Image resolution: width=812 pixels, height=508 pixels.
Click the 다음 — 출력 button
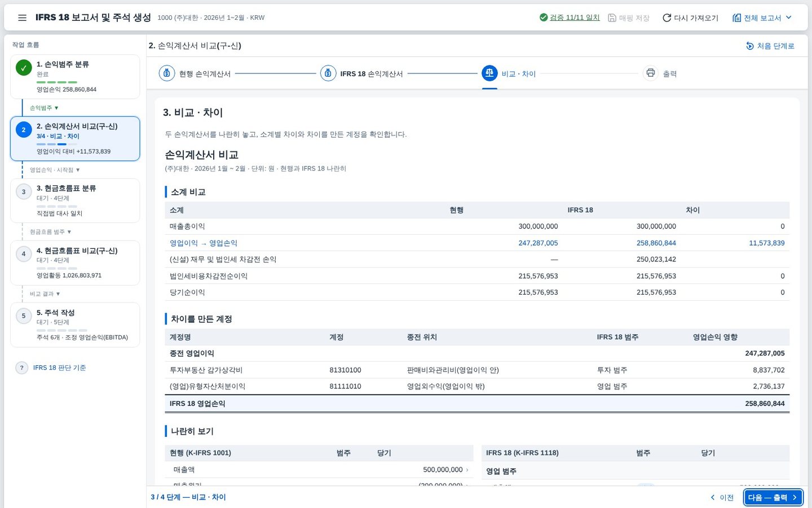773,497
